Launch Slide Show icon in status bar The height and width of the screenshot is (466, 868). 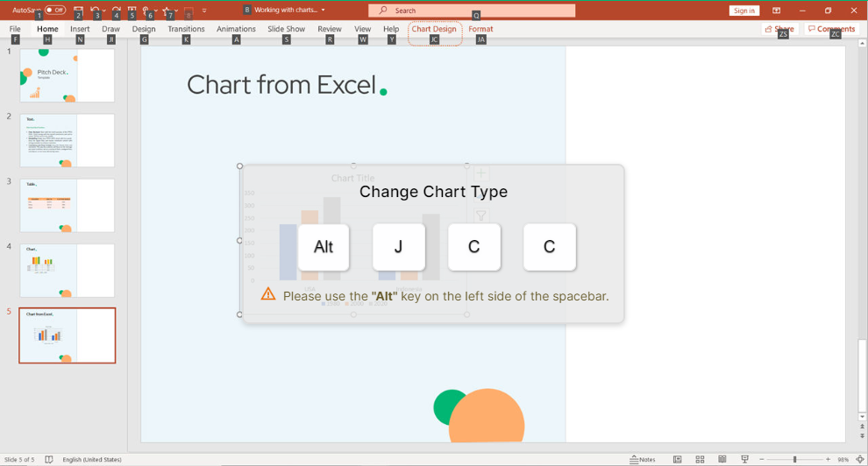(744, 459)
